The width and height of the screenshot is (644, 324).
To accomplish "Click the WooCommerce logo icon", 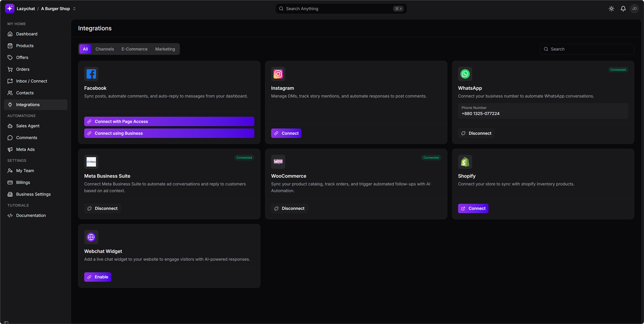I will click(x=278, y=162).
